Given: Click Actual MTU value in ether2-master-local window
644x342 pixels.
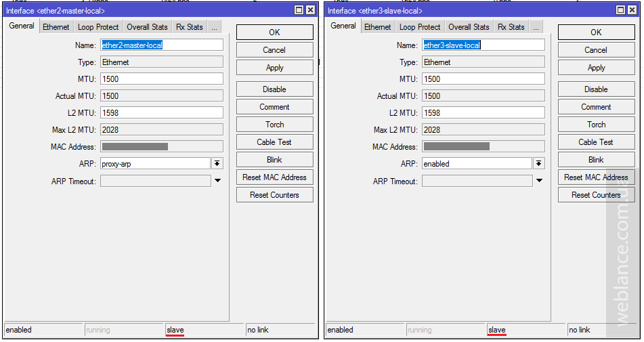Looking at the screenshot, I should pyautogui.click(x=162, y=96).
